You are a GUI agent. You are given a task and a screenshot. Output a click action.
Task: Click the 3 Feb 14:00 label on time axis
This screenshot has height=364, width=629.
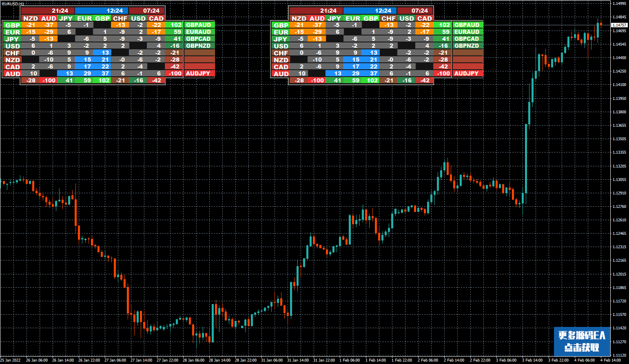[x=532, y=360]
